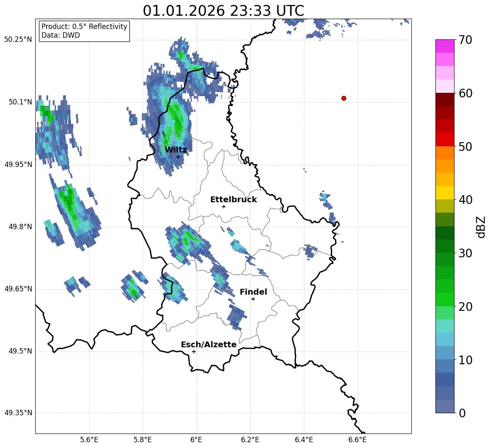Pick the yellow swatch just above 40

[x=445, y=193]
